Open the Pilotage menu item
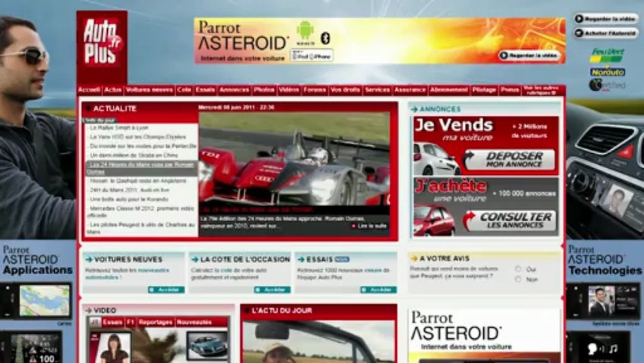Image resolution: width=644 pixels, height=363 pixels. [484, 90]
